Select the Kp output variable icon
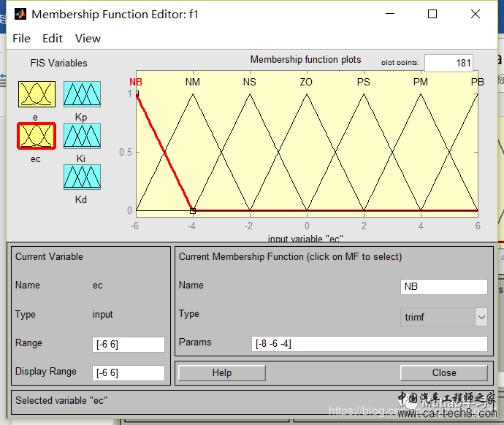This screenshot has height=425, width=504. click(x=82, y=94)
